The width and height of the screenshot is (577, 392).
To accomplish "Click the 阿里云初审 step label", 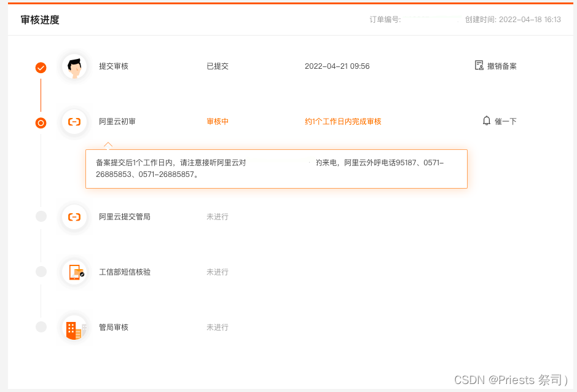I will (117, 122).
